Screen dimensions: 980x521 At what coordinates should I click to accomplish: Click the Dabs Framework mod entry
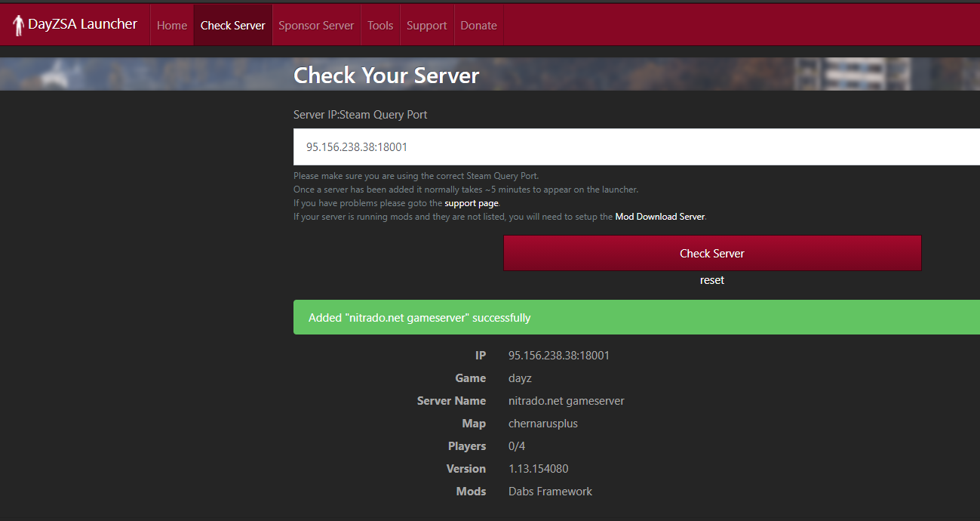550,491
